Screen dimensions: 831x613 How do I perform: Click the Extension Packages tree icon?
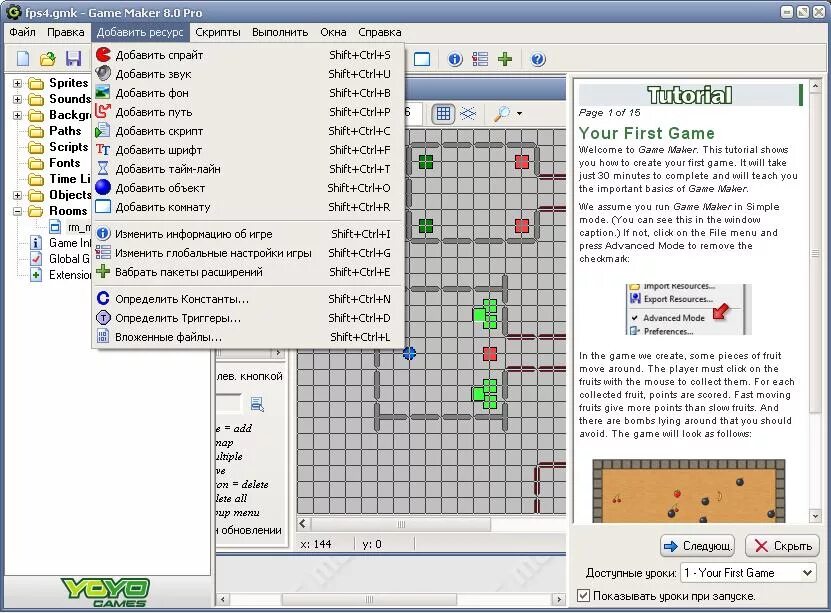36,275
